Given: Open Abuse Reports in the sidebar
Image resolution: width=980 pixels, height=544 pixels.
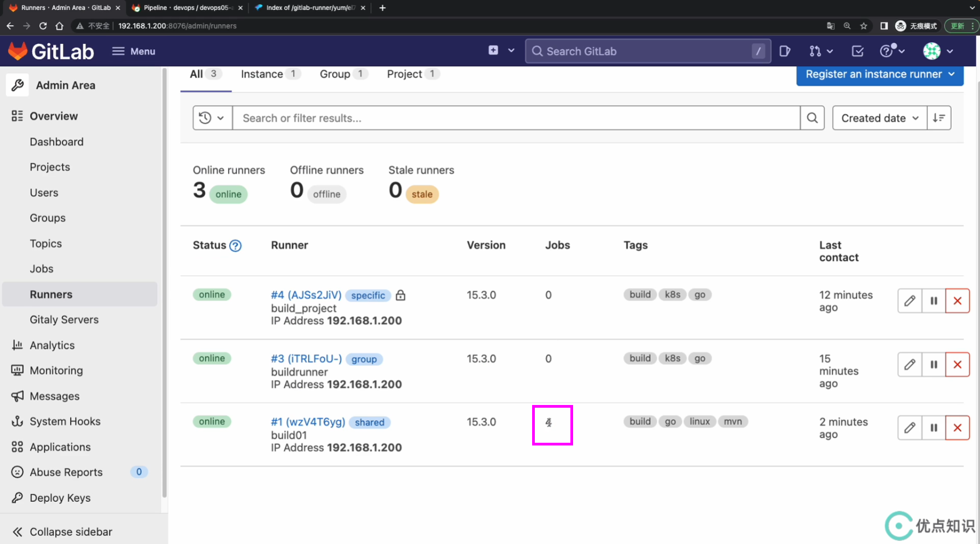Looking at the screenshot, I should tap(80, 472).
